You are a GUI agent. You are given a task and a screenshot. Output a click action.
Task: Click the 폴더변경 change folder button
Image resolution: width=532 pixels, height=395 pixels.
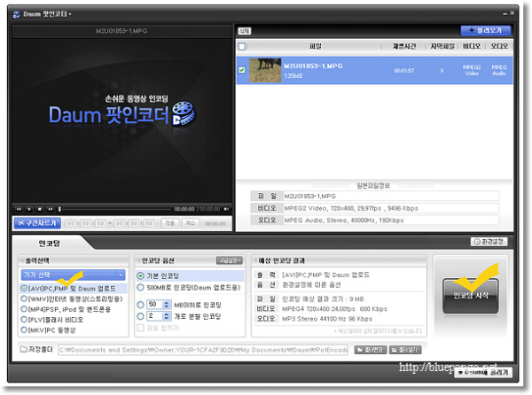[x=370, y=350]
